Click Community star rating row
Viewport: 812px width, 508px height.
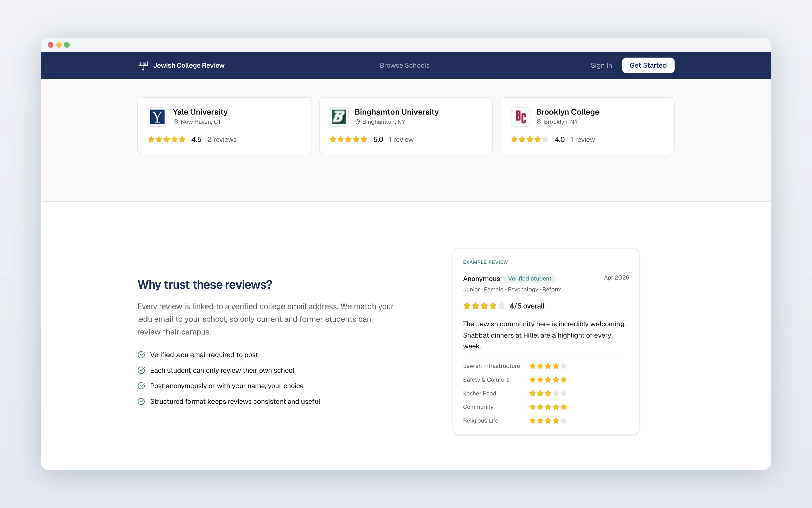pos(548,407)
